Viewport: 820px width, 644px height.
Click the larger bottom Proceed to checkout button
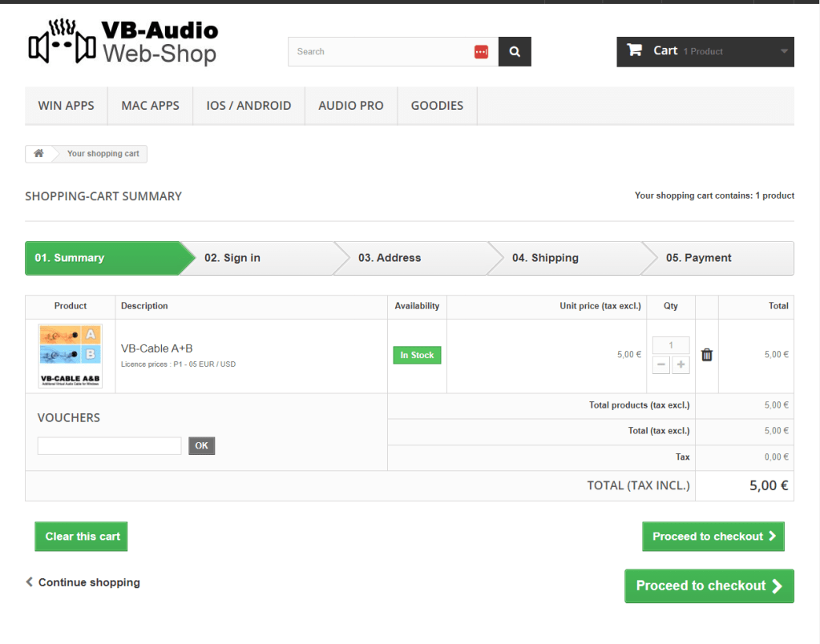click(709, 586)
